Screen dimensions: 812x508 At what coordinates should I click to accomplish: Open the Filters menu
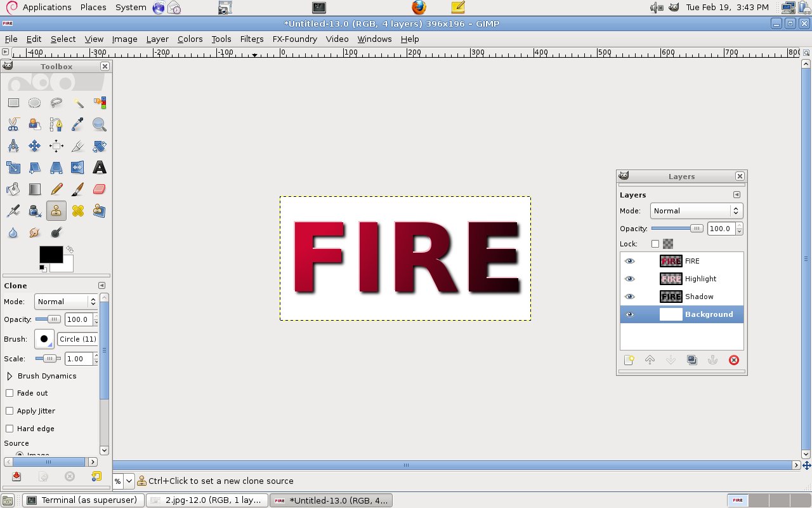tap(251, 39)
